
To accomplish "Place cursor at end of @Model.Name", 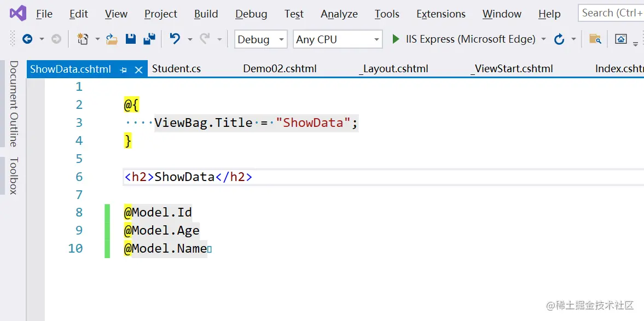I will click(x=207, y=248).
